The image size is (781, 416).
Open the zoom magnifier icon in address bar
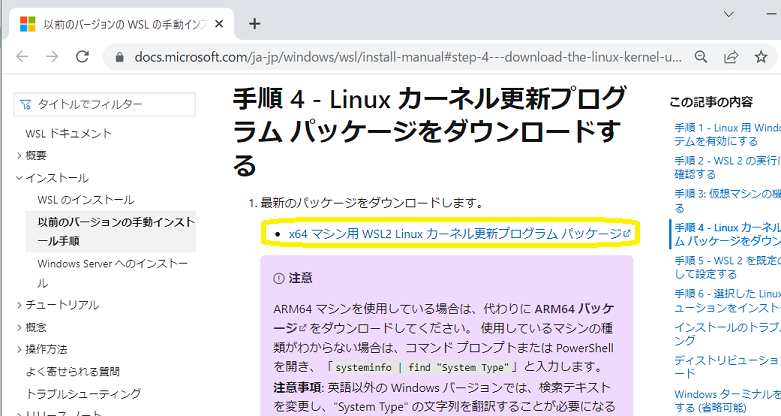click(701, 57)
